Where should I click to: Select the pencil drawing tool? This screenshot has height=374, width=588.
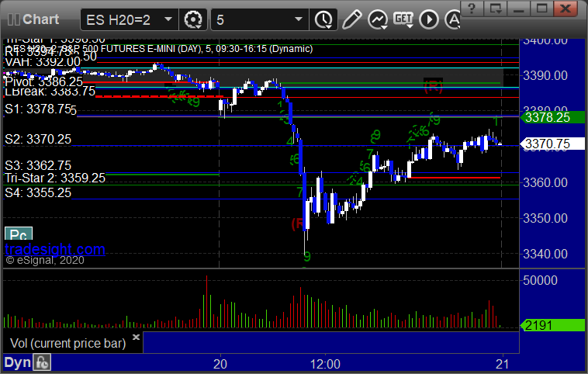pyautogui.click(x=351, y=19)
